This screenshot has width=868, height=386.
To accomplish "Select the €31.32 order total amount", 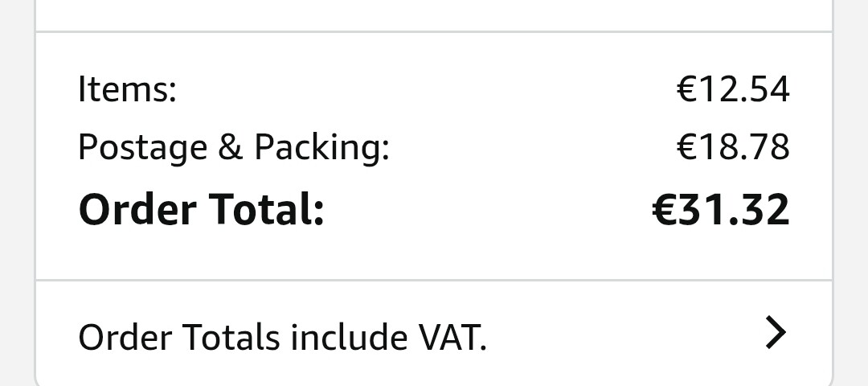I will [x=720, y=209].
